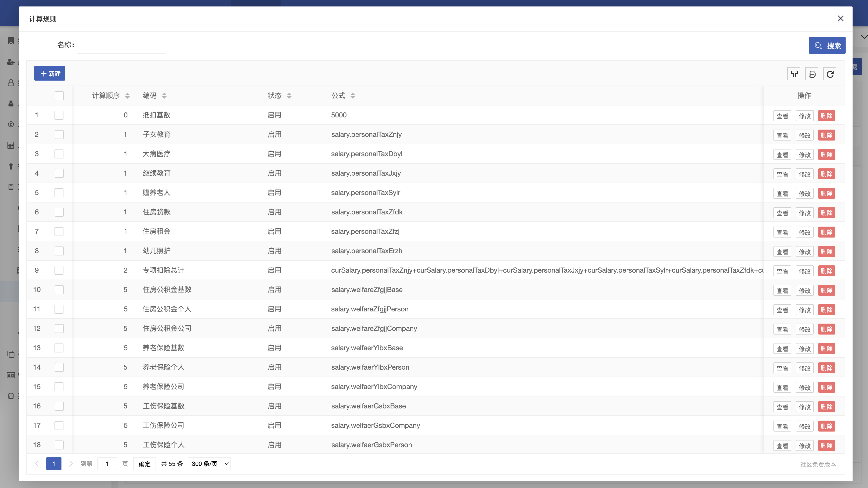This screenshot has height=488, width=868.
Task: Go to next page arrow
Action: [71, 464]
